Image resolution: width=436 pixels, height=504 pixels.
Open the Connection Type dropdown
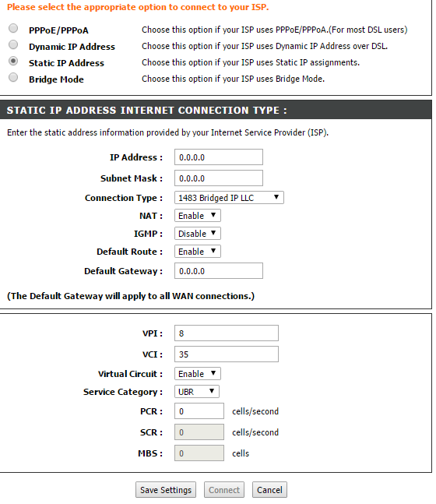(229, 198)
